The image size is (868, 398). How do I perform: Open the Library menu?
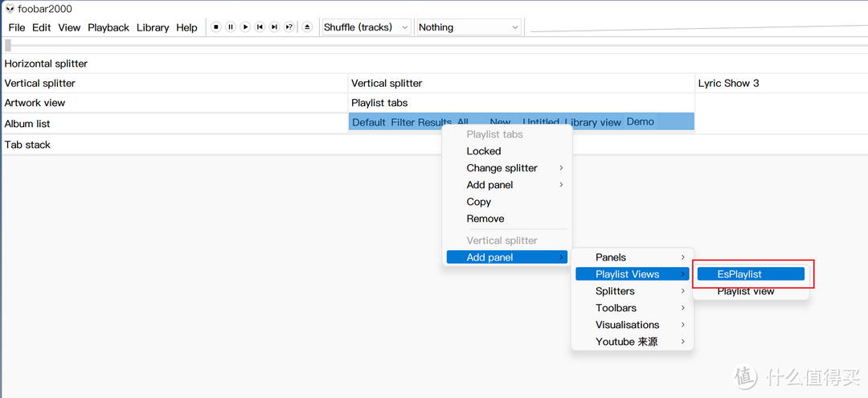(153, 27)
